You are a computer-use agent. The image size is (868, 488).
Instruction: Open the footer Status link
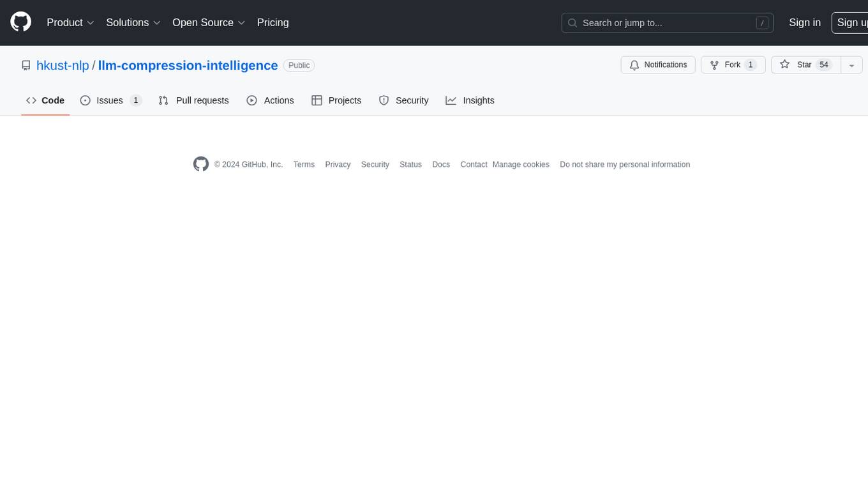coord(410,164)
